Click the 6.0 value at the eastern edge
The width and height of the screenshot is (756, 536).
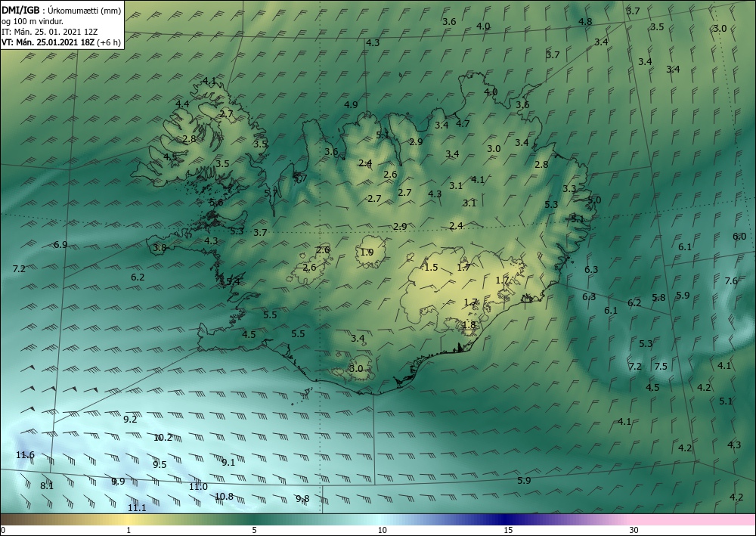click(x=739, y=236)
